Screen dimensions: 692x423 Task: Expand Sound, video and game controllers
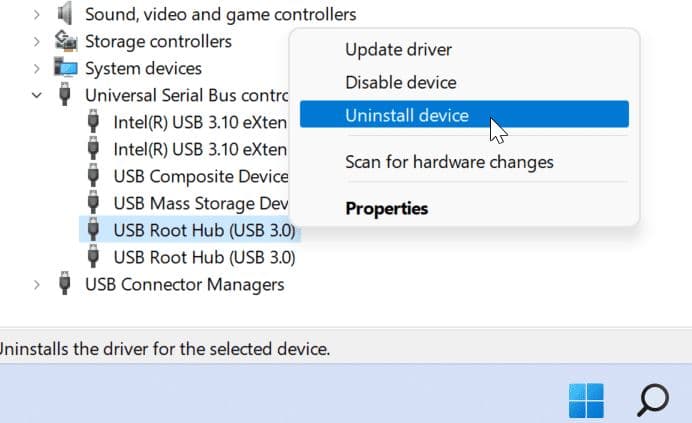pyautogui.click(x=36, y=14)
